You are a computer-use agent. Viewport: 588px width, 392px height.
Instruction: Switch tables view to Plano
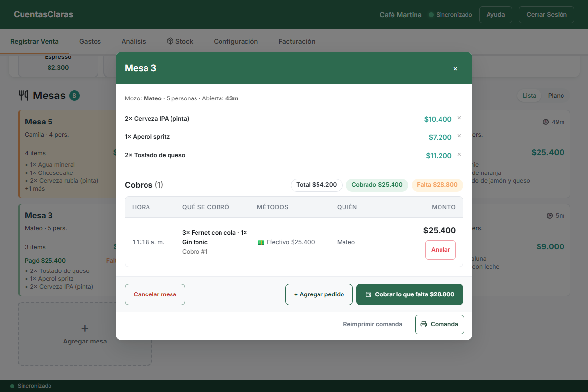click(x=556, y=96)
